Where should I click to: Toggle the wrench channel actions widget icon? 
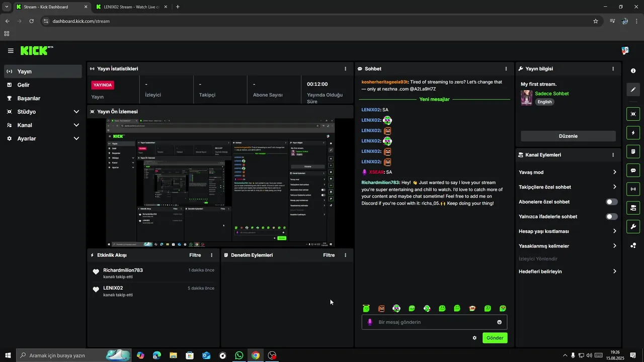click(633, 226)
